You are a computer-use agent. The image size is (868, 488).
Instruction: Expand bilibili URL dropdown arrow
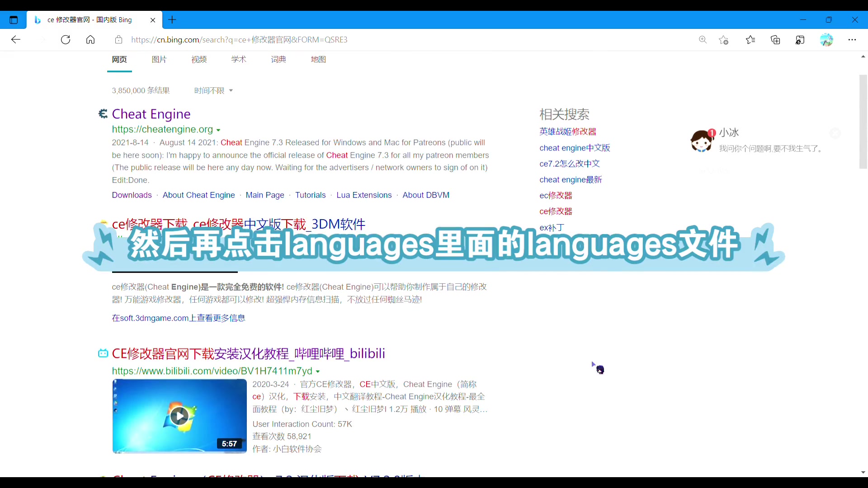(x=318, y=372)
